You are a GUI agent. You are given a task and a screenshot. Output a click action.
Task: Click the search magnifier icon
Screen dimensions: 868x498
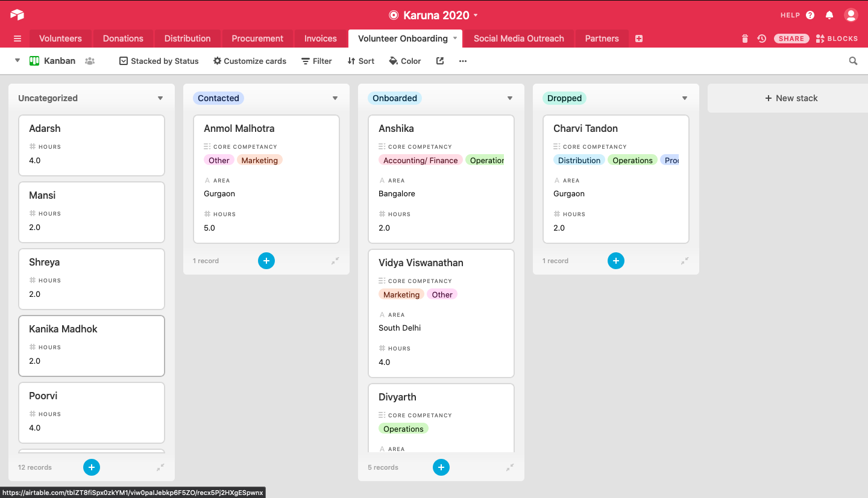[x=853, y=61]
